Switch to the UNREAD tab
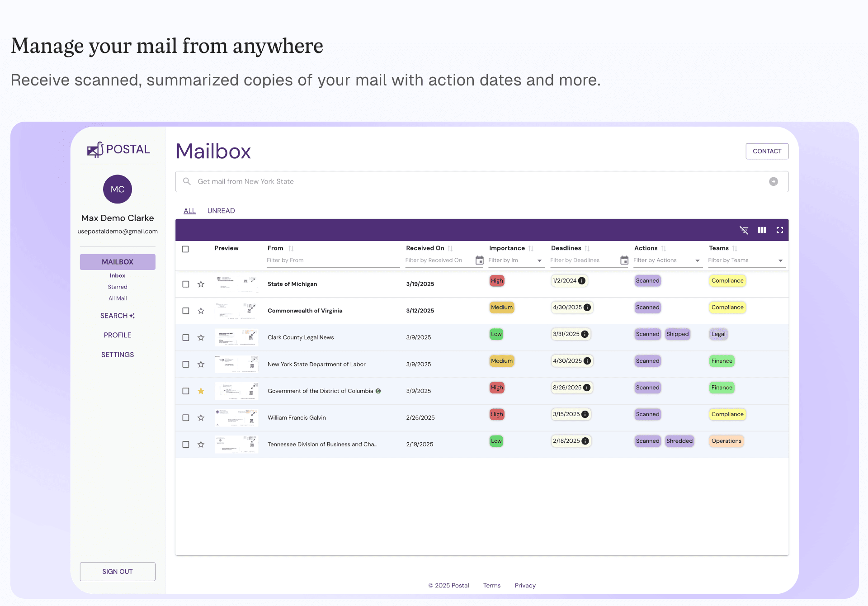 tap(221, 211)
